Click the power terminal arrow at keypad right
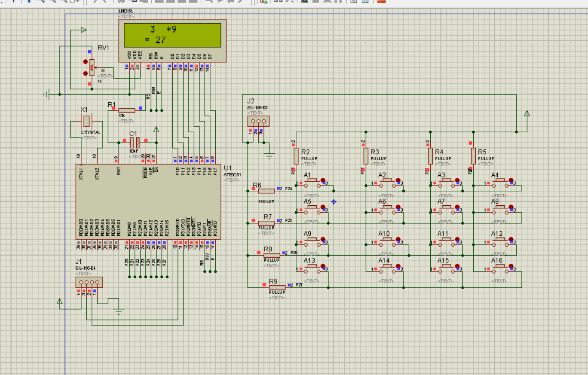 pos(527,113)
